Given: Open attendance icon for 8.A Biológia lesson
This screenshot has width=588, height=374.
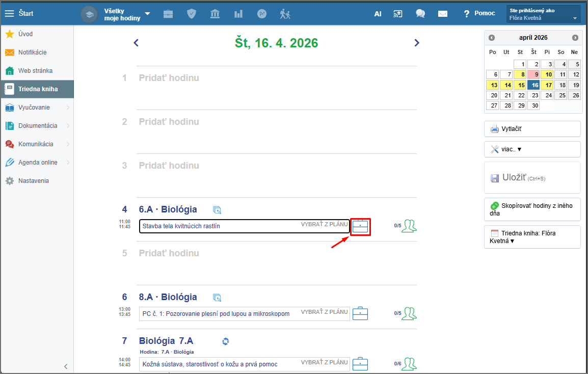Looking at the screenshot, I should 409,313.
